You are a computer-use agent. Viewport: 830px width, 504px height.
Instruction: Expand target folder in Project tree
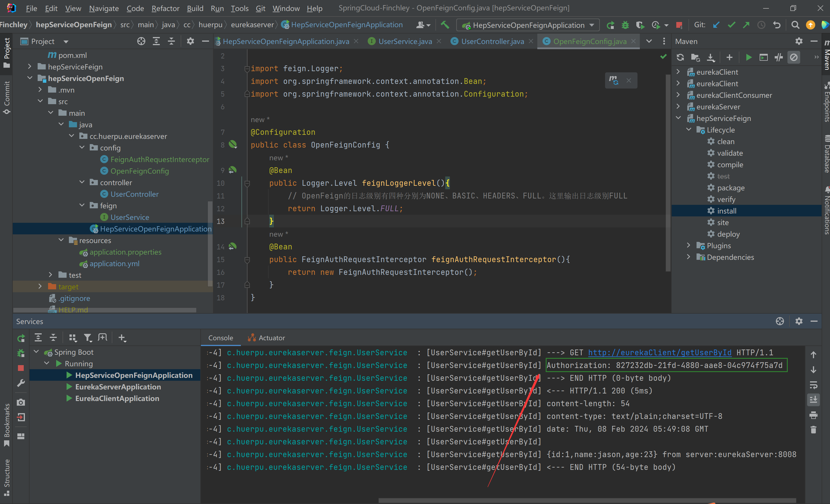40,286
